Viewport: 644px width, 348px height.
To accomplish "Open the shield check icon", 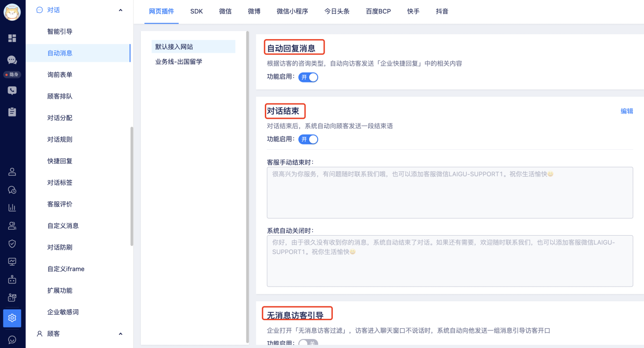I will [x=12, y=244].
